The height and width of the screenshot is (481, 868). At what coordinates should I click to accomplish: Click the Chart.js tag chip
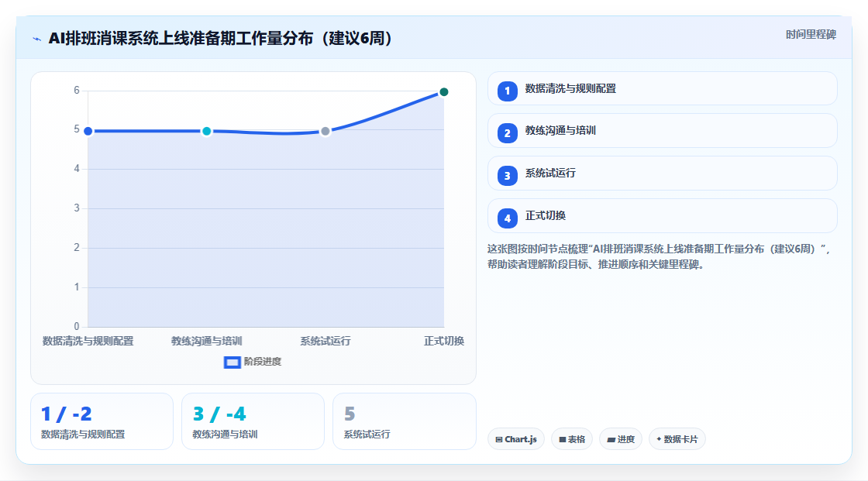516,439
